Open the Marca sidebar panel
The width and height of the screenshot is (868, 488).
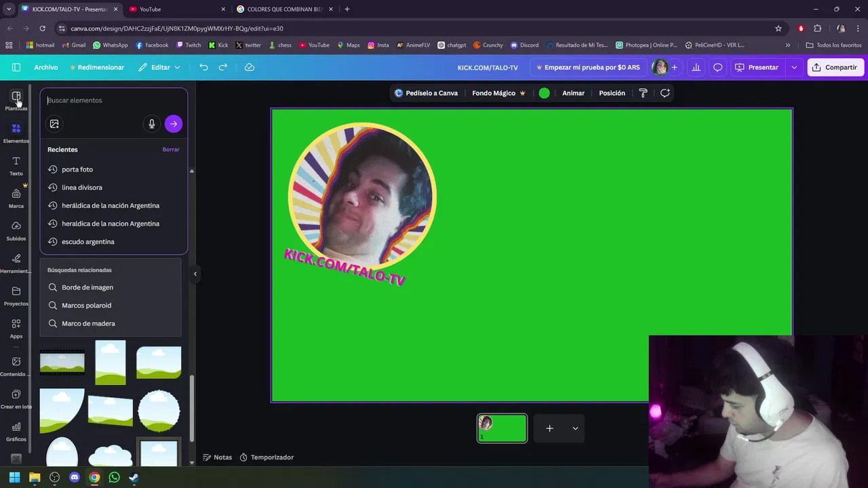tap(16, 198)
